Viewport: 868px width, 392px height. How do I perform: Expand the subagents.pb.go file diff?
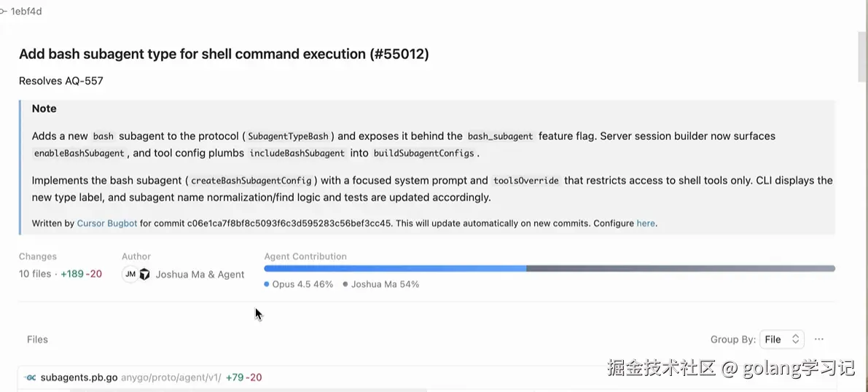(x=79, y=377)
